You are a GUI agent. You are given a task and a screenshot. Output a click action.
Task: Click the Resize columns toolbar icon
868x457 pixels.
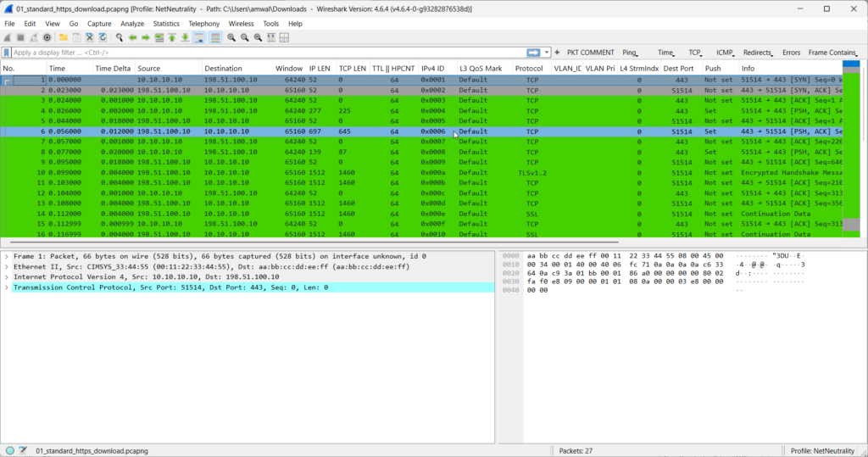pyautogui.click(x=271, y=37)
